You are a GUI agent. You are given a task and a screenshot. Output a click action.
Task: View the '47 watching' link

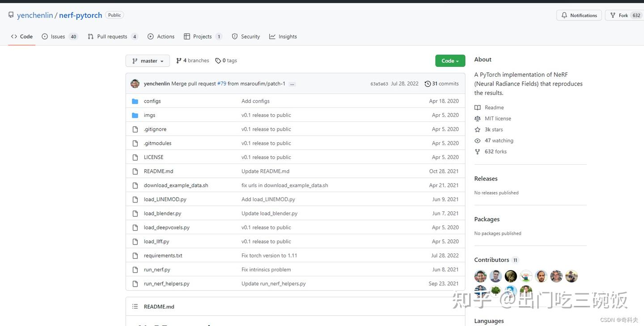coord(499,141)
